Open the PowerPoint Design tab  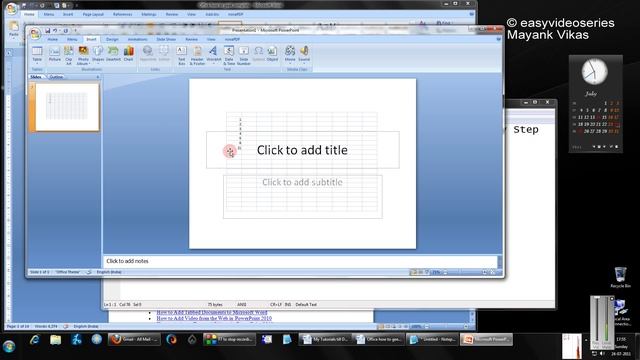(112, 39)
